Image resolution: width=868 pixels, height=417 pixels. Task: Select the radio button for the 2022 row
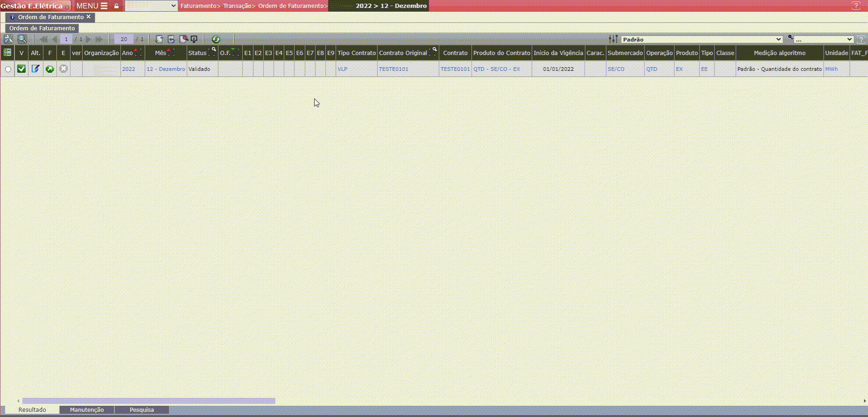pos(8,69)
